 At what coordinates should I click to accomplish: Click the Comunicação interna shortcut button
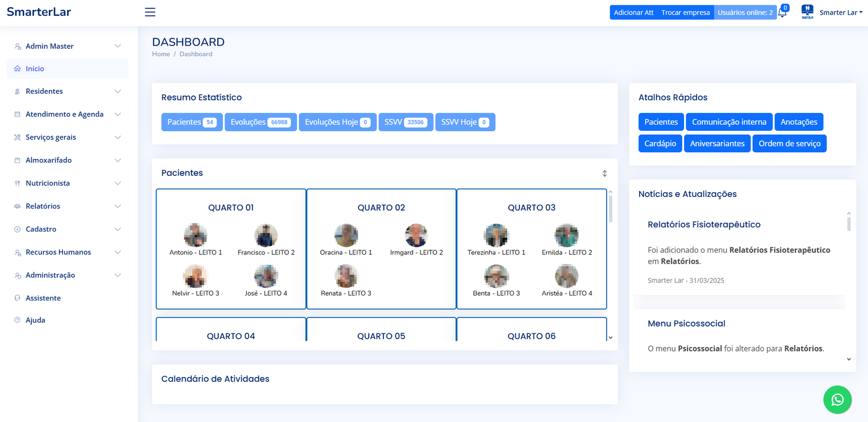[729, 122]
